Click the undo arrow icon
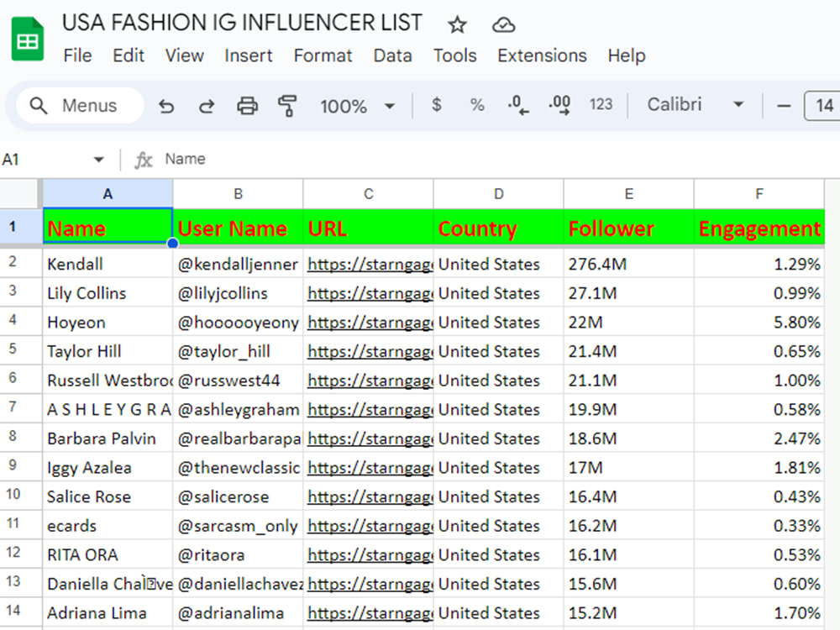The height and width of the screenshot is (630, 840). (x=166, y=106)
